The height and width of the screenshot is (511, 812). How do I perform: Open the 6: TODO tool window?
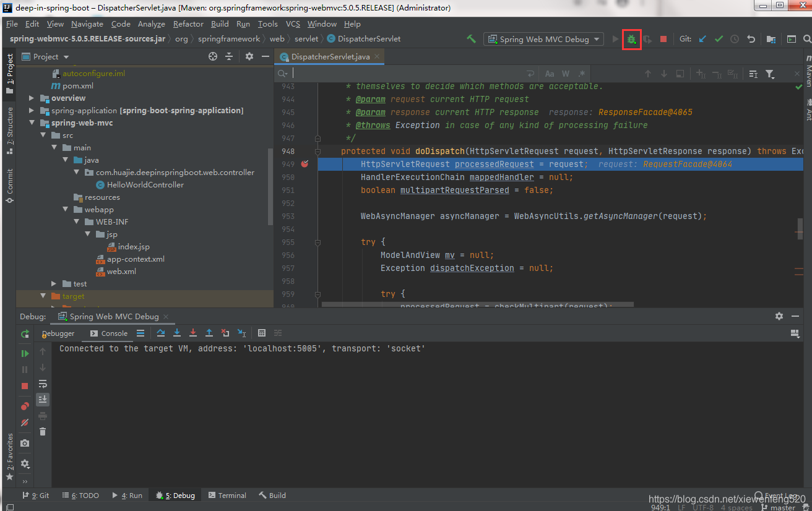pyautogui.click(x=80, y=496)
